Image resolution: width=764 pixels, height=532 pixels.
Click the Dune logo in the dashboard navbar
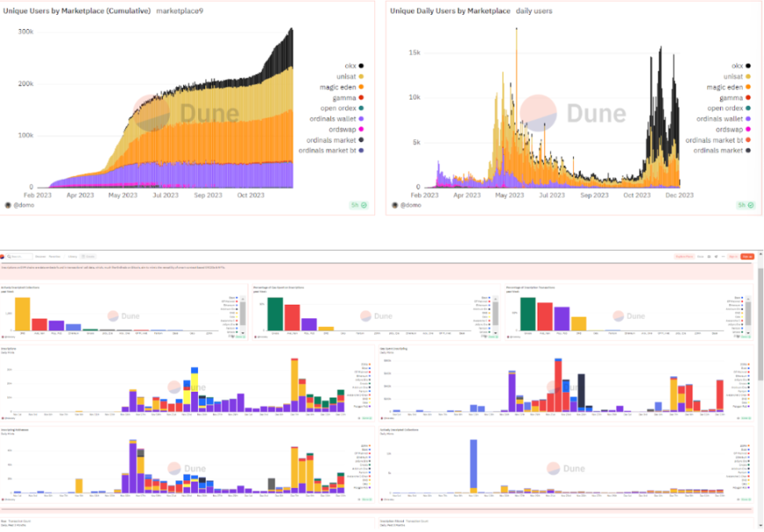(3, 256)
